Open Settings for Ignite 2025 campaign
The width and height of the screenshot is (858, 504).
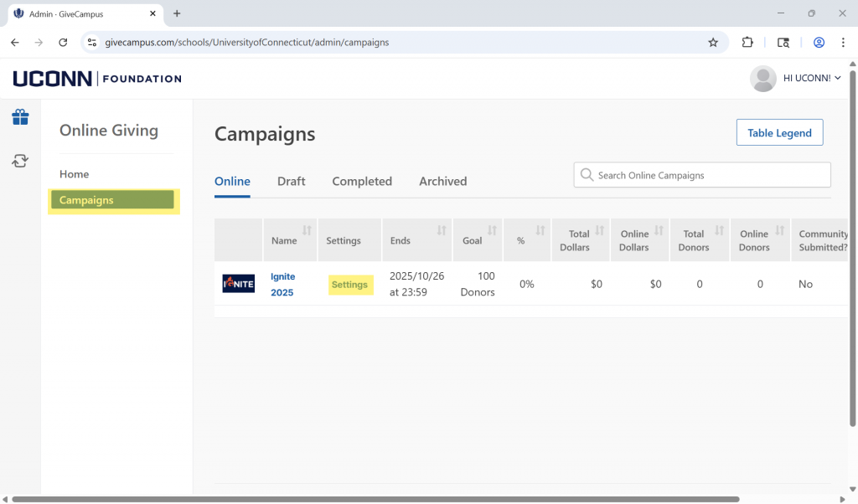[x=349, y=285]
